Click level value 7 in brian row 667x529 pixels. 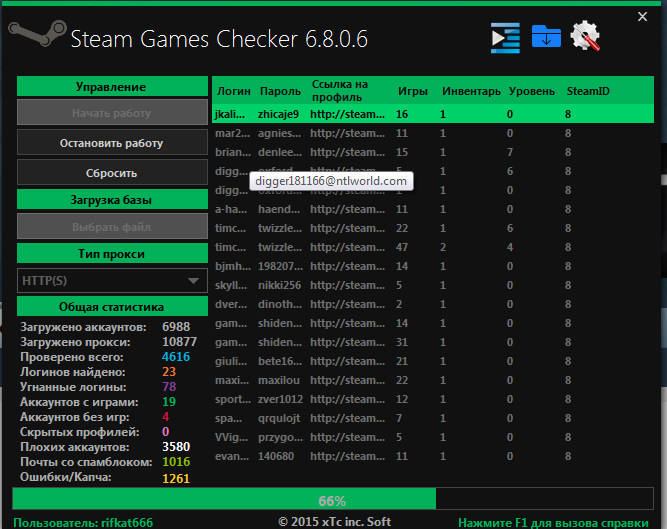[510, 152]
